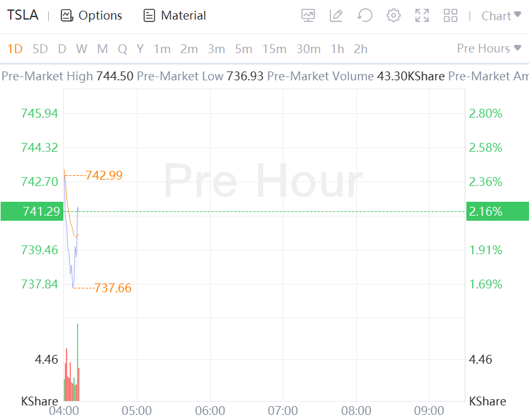
Task: Click the Material document icon
Action: tap(149, 16)
